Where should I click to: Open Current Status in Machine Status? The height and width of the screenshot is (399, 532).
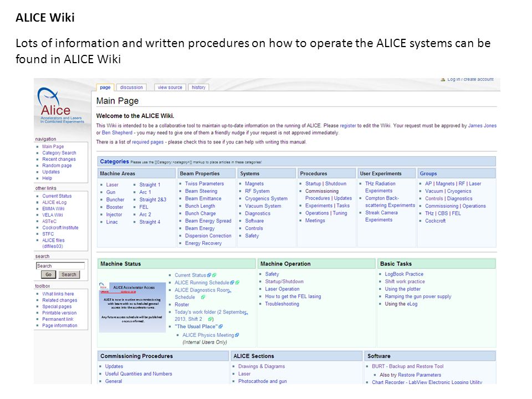[190, 275]
